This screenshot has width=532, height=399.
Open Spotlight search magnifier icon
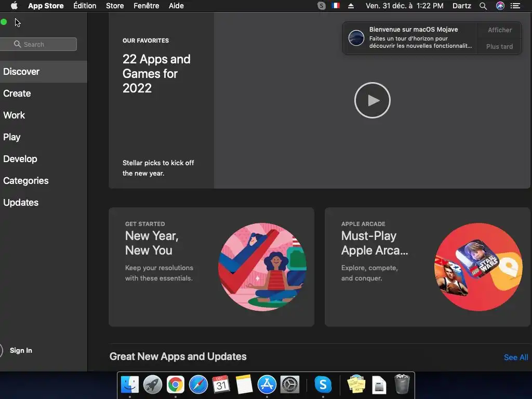pos(483,6)
